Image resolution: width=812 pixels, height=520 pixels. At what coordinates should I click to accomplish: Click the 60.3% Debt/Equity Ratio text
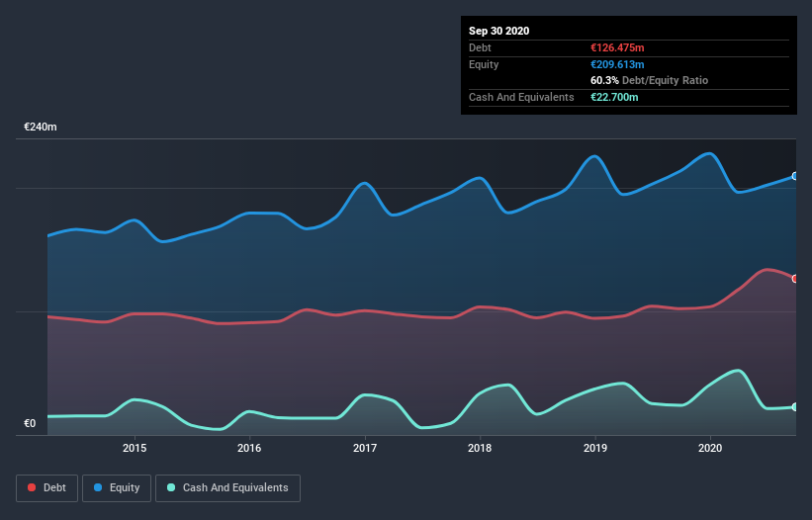pos(650,80)
